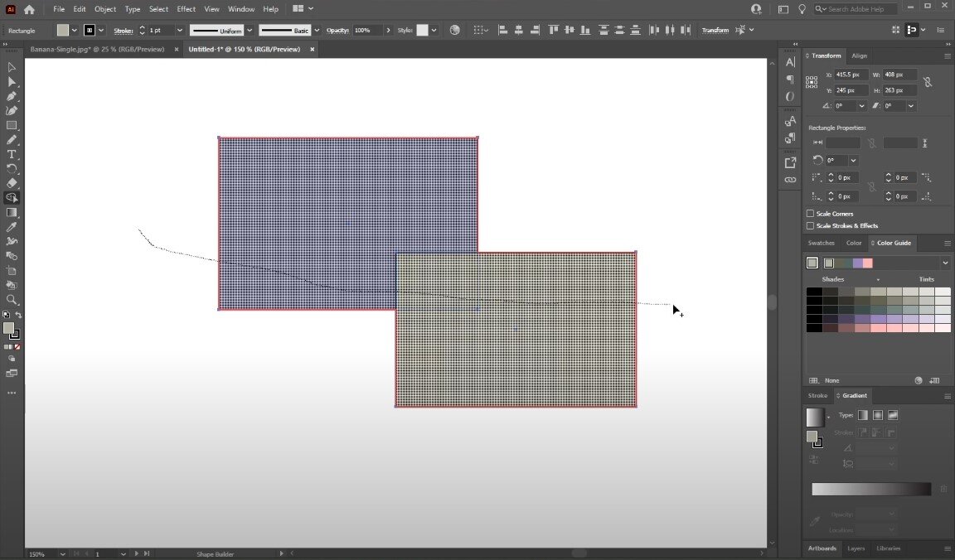Toggle constrain width and height proportions link
This screenshot has width=955, height=560.
[x=927, y=82]
